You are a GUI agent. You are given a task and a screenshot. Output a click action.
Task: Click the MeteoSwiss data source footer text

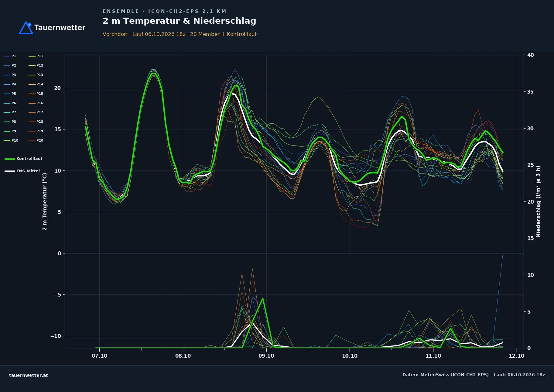(x=474, y=375)
